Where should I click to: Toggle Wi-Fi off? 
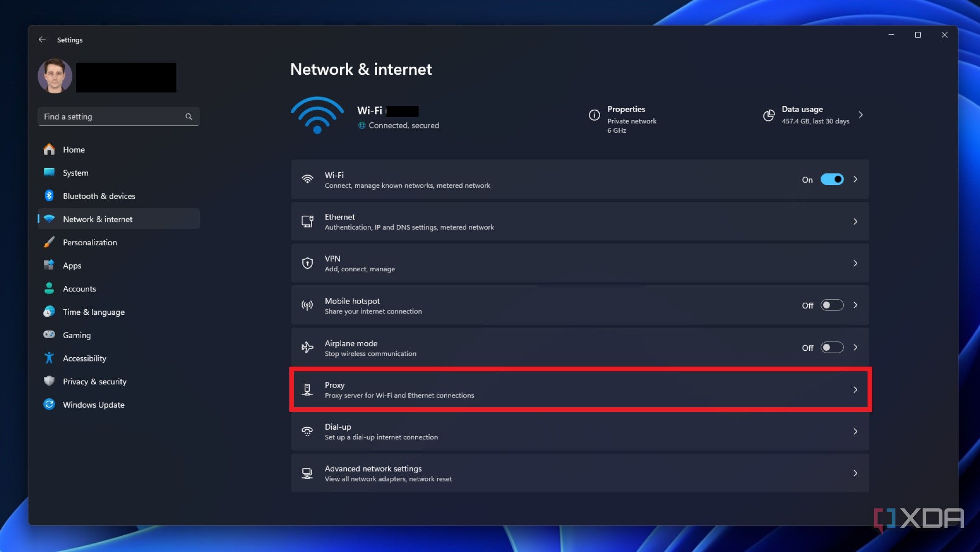pyautogui.click(x=832, y=179)
